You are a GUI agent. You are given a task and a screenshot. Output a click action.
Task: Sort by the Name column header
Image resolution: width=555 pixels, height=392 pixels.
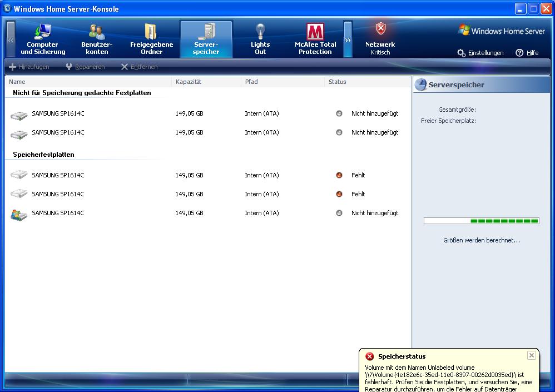pyautogui.click(x=88, y=82)
